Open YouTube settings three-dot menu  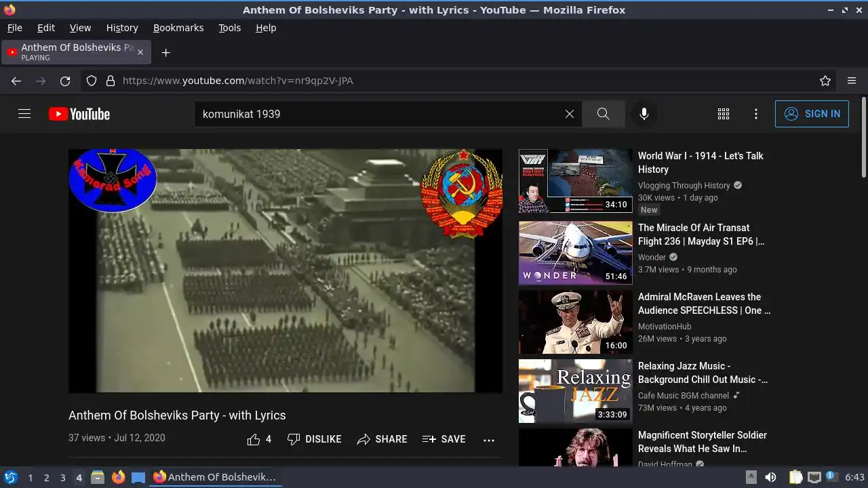tap(756, 114)
